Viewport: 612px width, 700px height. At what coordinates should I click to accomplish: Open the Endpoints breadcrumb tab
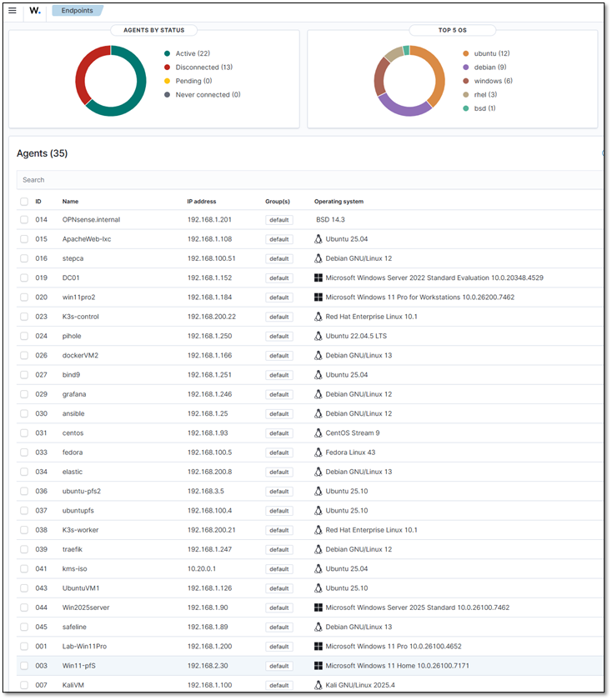click(78, 10)
